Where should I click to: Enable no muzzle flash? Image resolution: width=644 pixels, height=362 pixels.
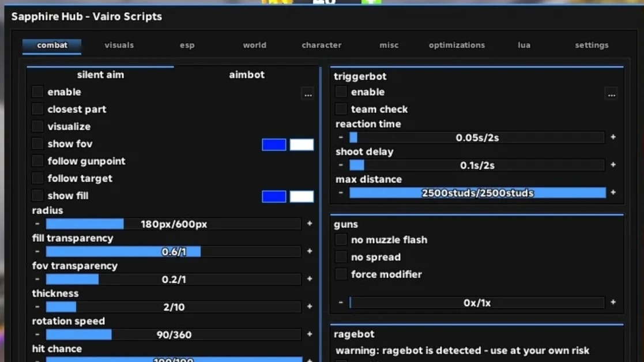(341, 239)
